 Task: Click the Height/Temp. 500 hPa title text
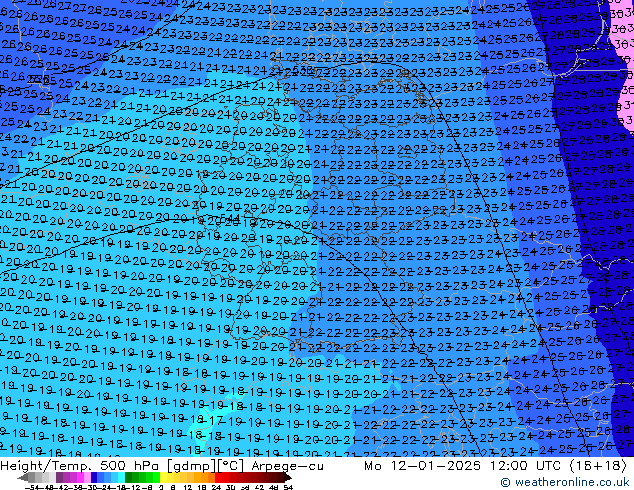[81, 466]
